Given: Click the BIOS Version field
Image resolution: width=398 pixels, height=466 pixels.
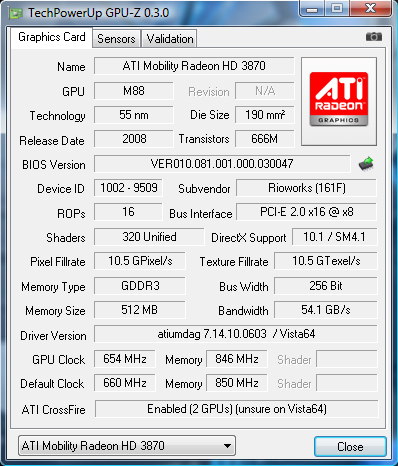Looking at the screenshot, I should pyautogui.click(x=222, y=164).
